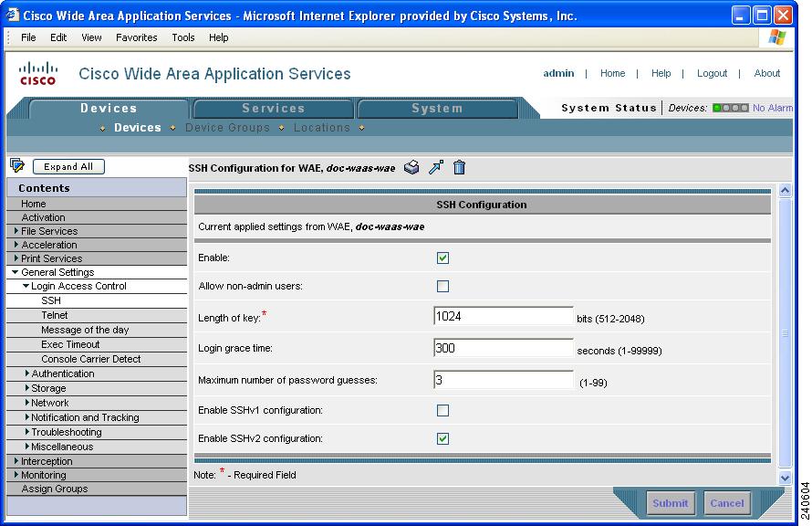Switch to the System tab
The height and width of the screenshot is (526, 812).
pyautogui.click(x=437, y=109)
